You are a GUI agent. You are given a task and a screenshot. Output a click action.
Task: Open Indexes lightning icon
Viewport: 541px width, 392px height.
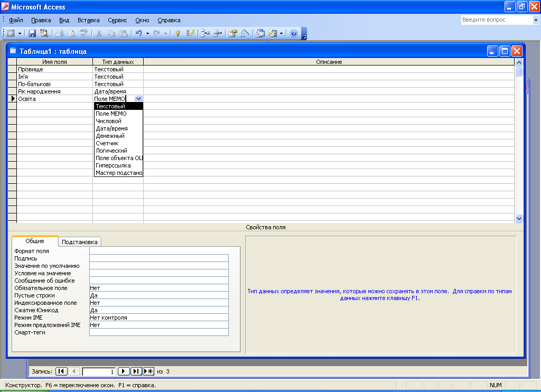click(x=190, y=33)
